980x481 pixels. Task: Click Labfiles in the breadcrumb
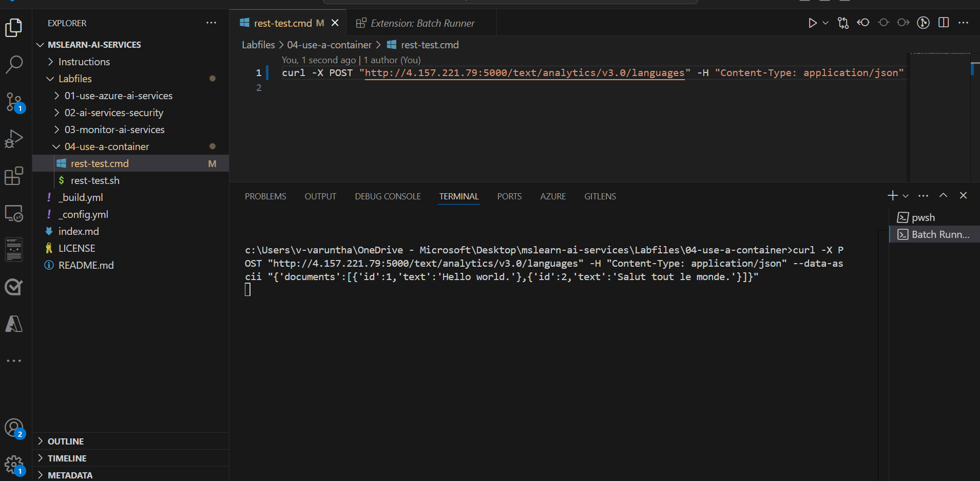point(258,45)
